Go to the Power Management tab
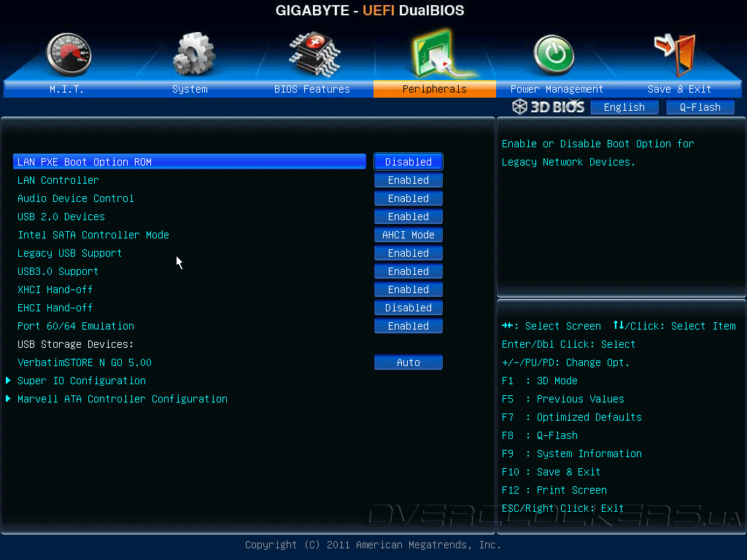The width and height of the screenshot is (747, 560). pyautogui.click(x=557, y=89)
